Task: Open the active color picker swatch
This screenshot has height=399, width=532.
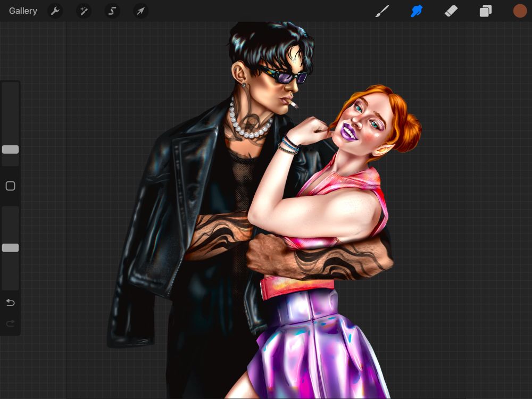Action: 520,11
